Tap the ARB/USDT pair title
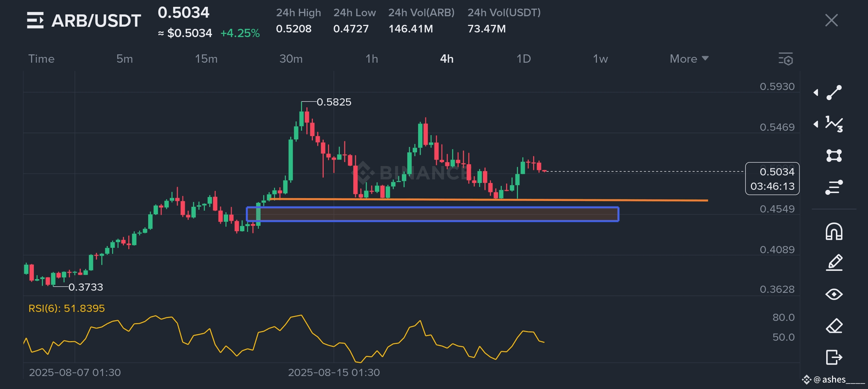The width and height of the screenshot is (868, 389). tap(96, 21)
